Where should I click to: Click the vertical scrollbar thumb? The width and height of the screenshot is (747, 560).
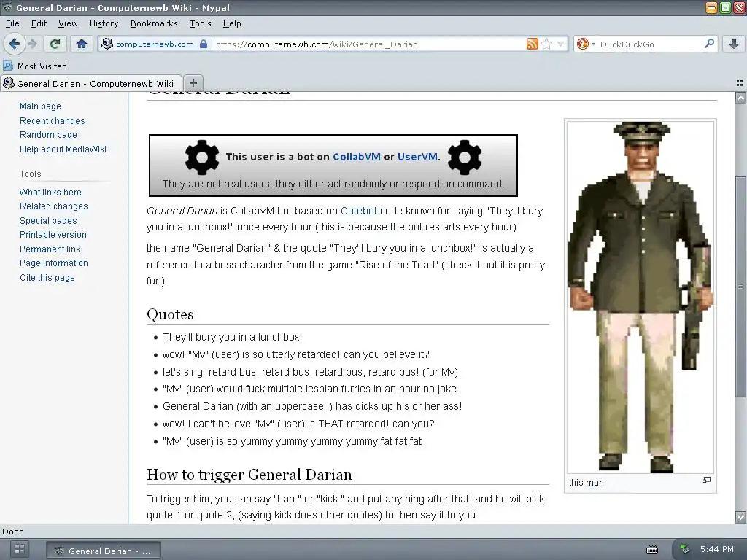pos(740,287)
